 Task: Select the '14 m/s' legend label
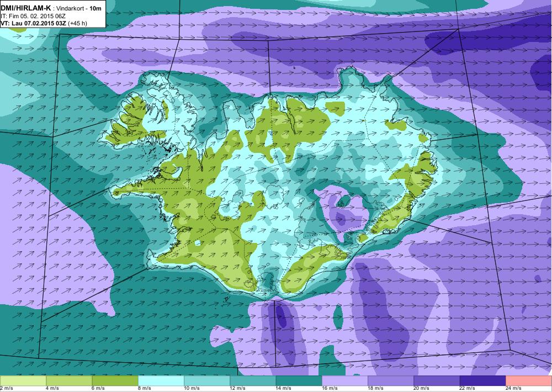(284, 389)
